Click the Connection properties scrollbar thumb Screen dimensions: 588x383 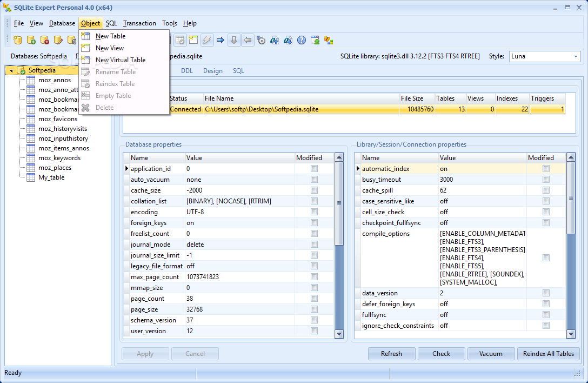point(571,198)
